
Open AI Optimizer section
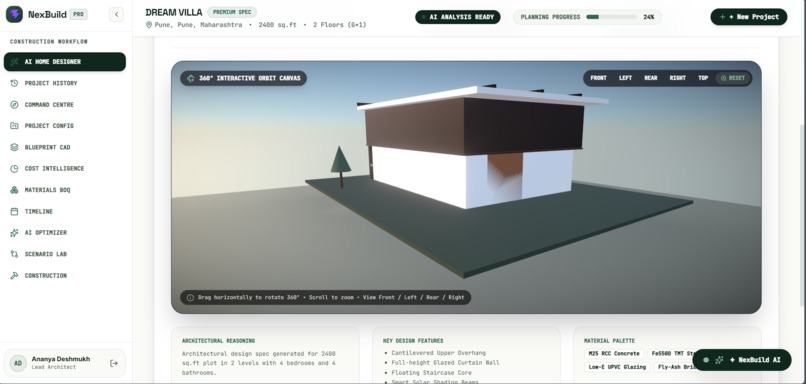(x=65, y=233)
